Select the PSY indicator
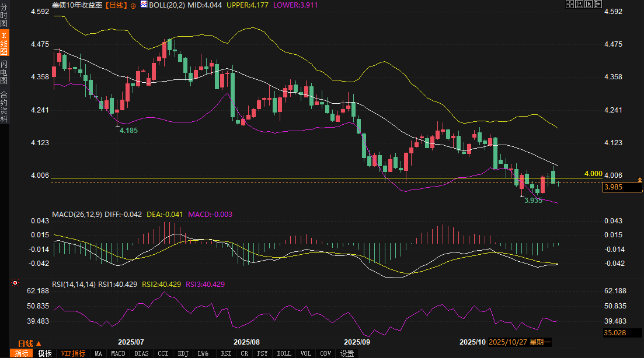This screenshot has height=358, width=644. tap(263, 353)
